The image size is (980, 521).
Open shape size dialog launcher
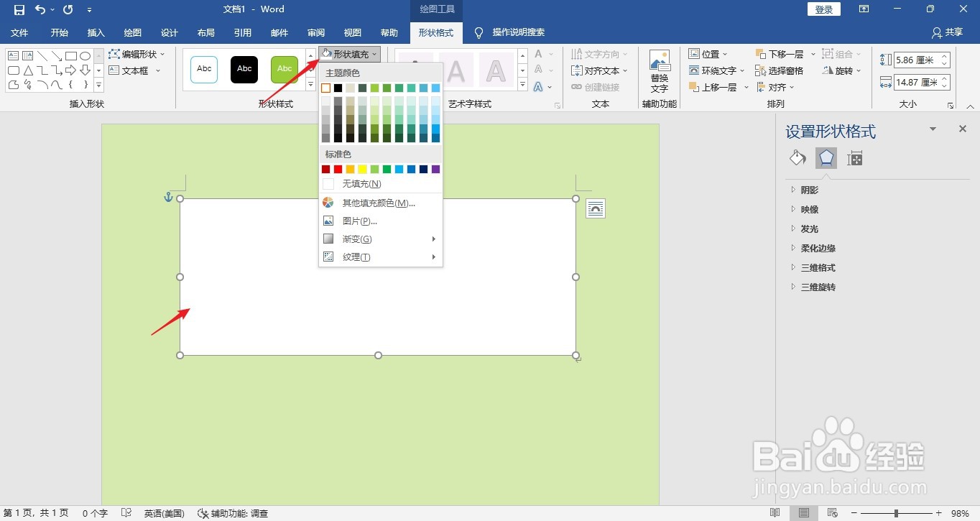point(951,106)
